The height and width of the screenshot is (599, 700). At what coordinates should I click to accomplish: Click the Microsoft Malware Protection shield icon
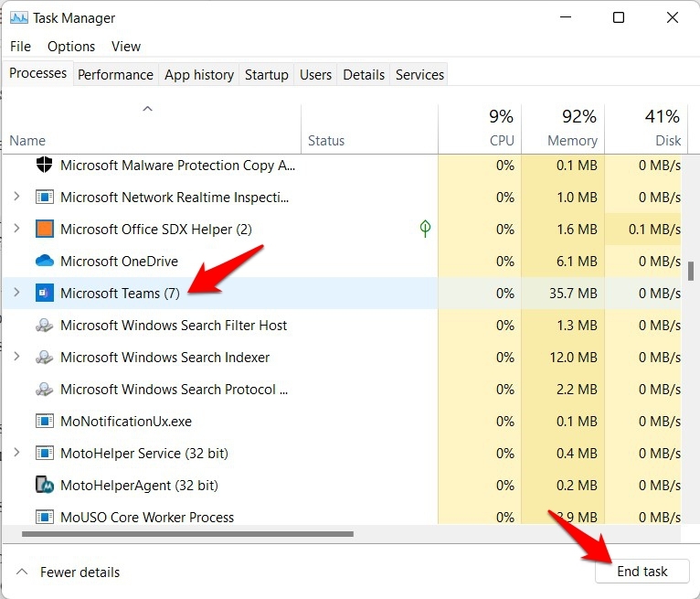point(45,166)
